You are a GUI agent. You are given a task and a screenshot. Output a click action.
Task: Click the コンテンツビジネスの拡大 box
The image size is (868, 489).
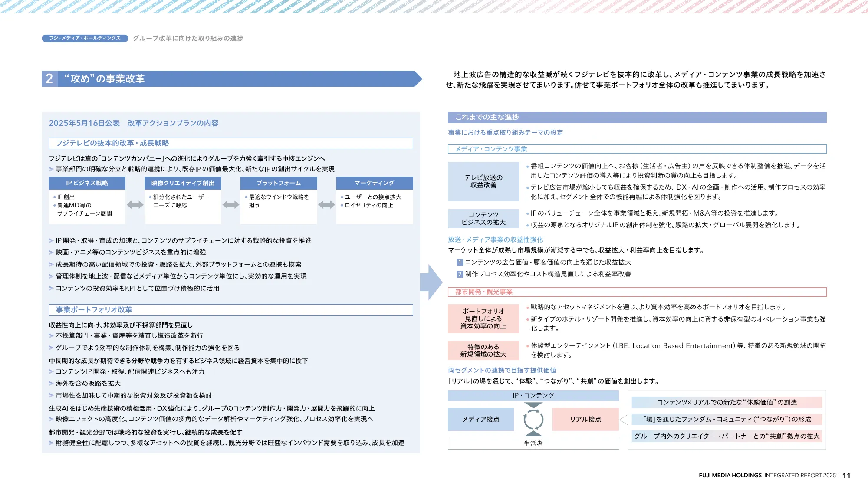(x=483, y=219)
